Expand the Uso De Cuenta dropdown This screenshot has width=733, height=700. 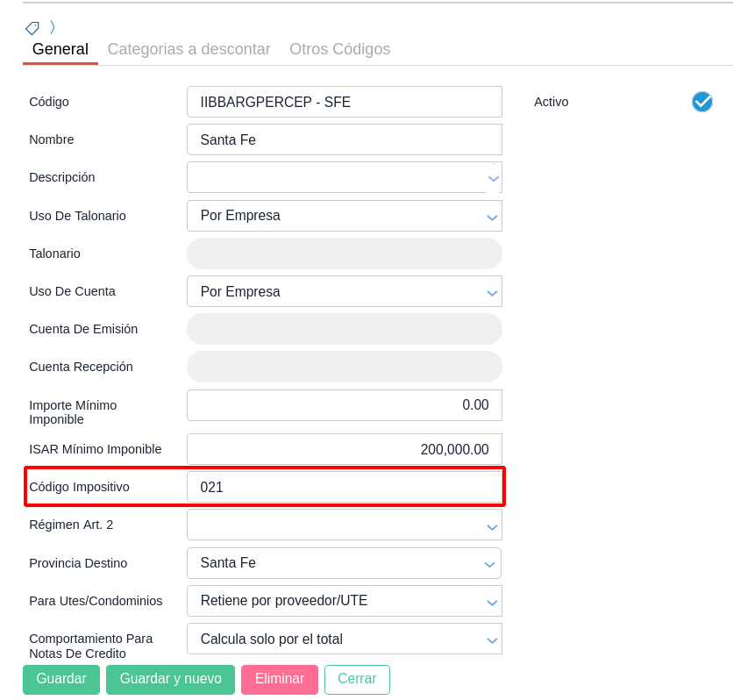point(492,292)
